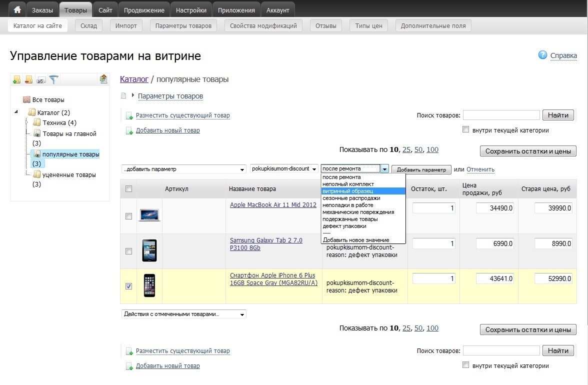Screen dimensions: 588x385
Task: Select 'уцененные товары' tree item
Action: click(69, 174)
